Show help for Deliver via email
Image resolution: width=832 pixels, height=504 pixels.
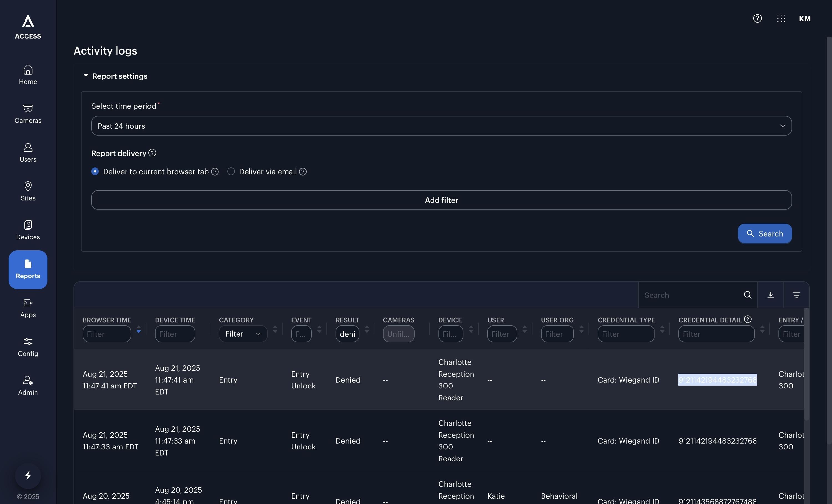[303, 172]
